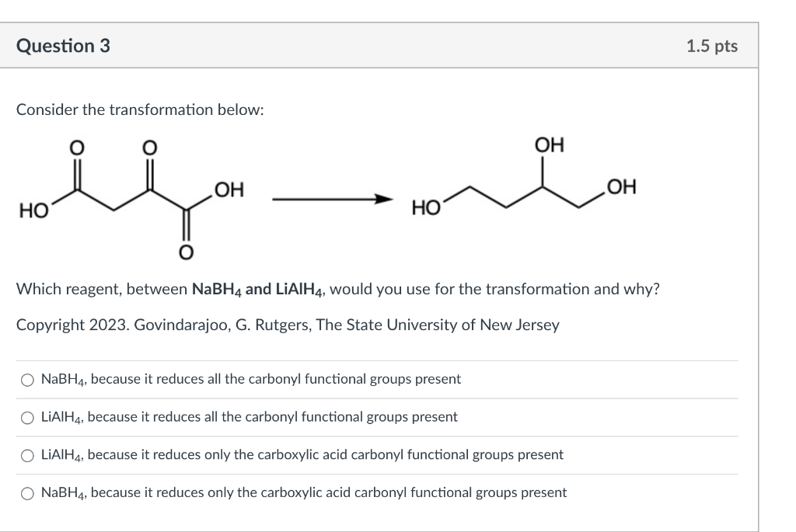796x532 pixels.
Task: Click "Consider the transformation below:" text
Action: (x=140, y=110)
